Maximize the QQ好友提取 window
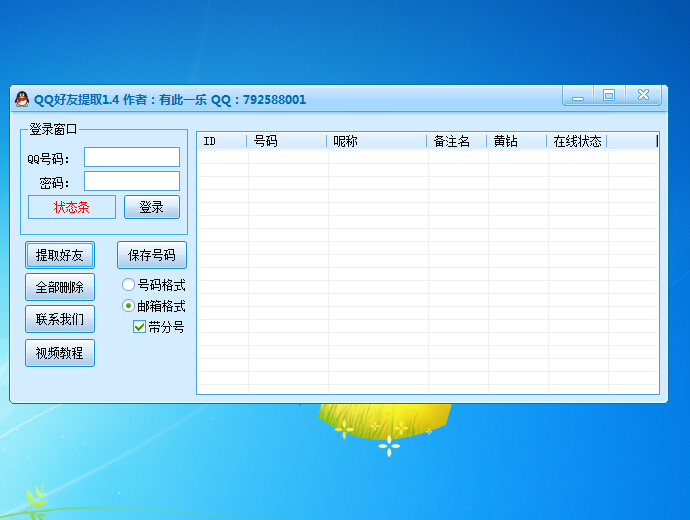The height and width of the screenshot is (520, 690). pos(608,96)
